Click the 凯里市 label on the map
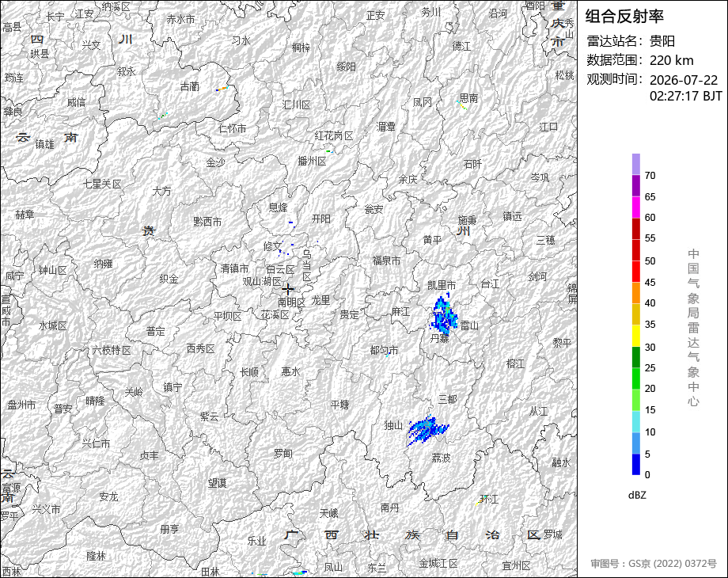The height and width of the screenshot is (578, 728). [442, 285]
